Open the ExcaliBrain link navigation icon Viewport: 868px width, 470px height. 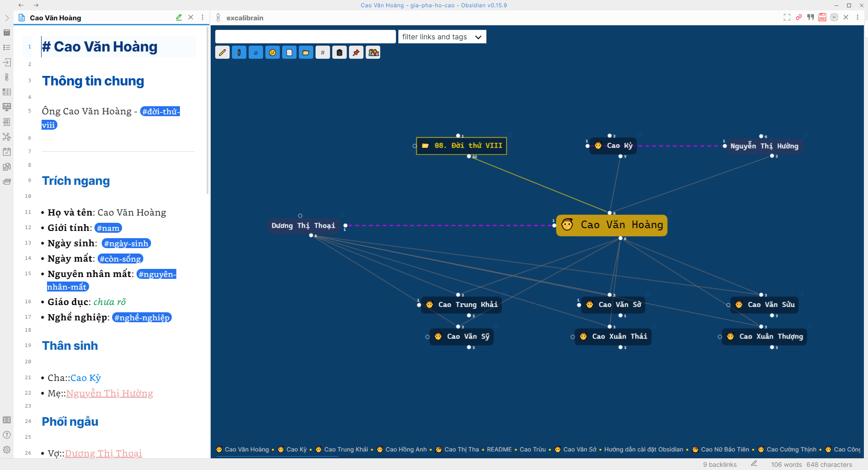coord(798,17)
